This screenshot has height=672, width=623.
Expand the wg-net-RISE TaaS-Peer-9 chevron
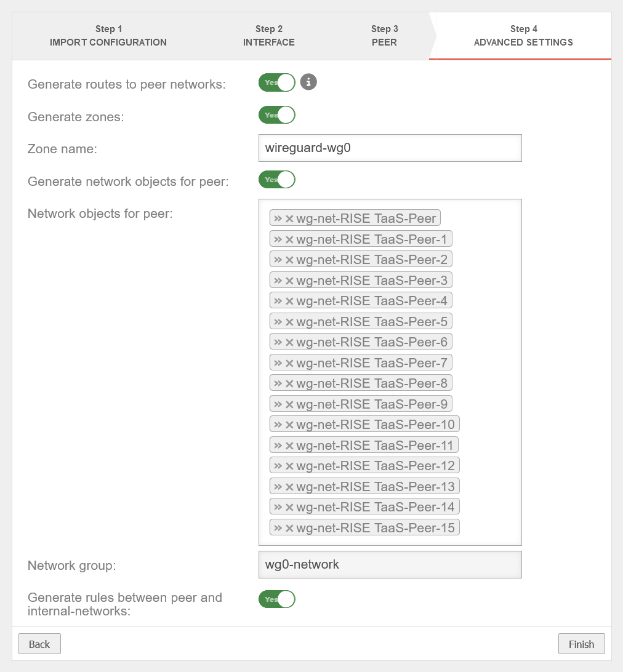tap(278, 404)
